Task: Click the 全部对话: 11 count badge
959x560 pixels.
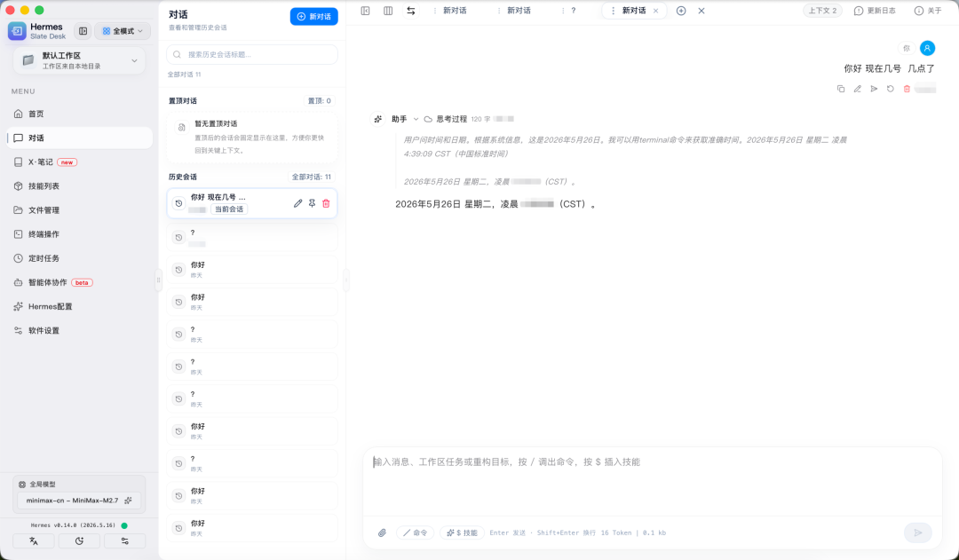Action: pyautogui.click(x=312, y=177)
